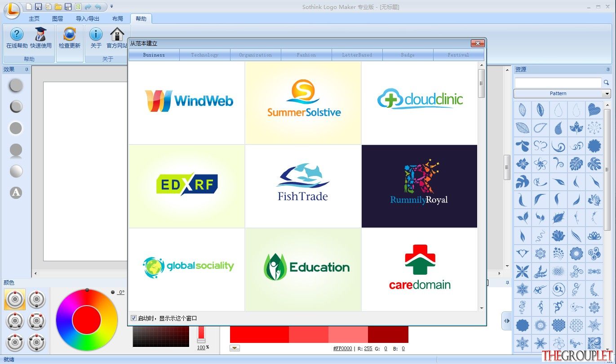Open the About info icon
Viewport: 616px width, 364px height.
[x=96, y=35]
